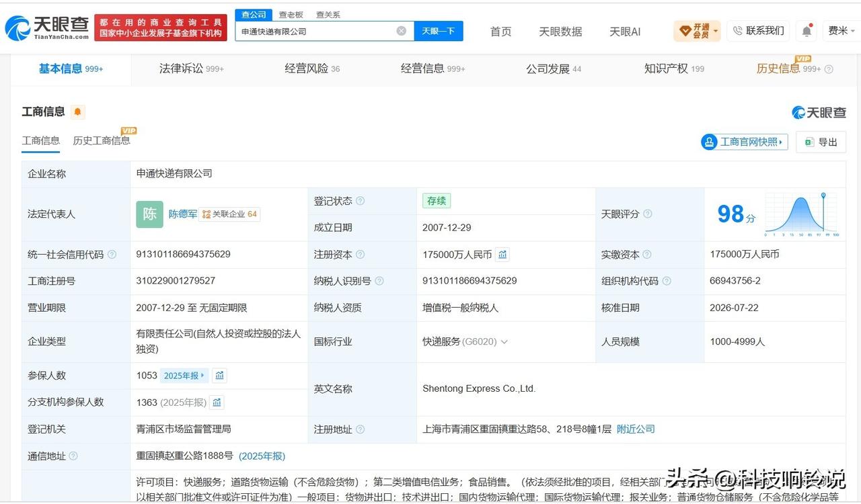The height and width of the screenshot is (504, 861).
Task: Click the help icon beside 登记状态
Action: coord(361,201)
